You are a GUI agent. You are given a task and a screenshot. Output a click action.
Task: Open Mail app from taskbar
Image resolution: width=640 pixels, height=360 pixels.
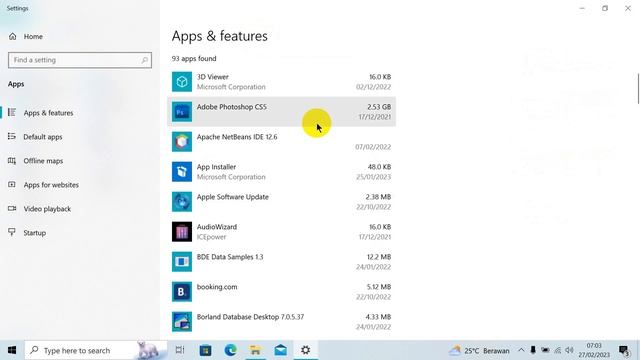[280, 350]
